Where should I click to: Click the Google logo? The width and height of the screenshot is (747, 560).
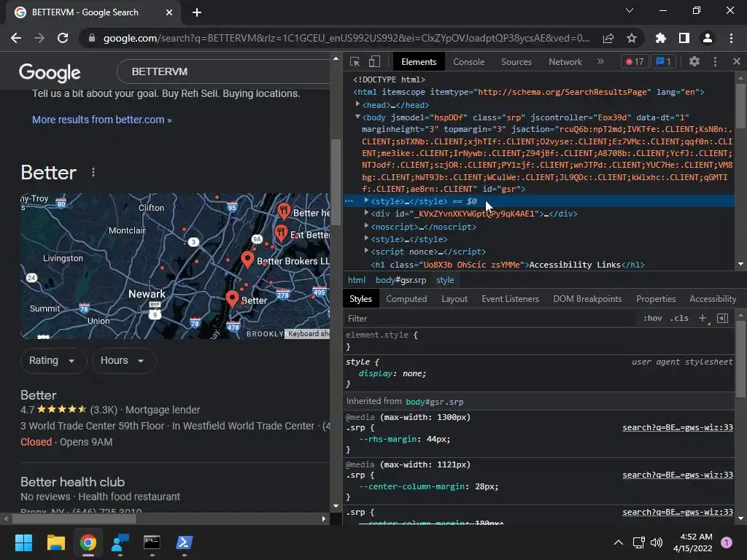(x=50, y=72)
